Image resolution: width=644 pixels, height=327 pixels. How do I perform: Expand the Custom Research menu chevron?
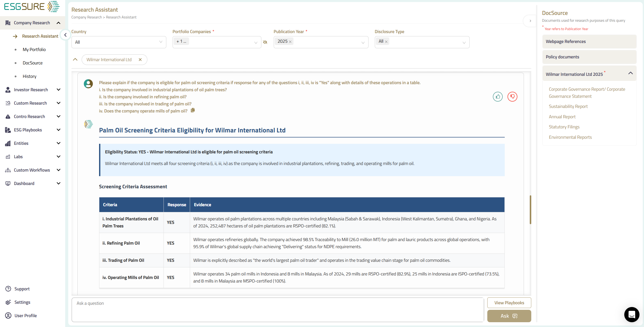59,103
